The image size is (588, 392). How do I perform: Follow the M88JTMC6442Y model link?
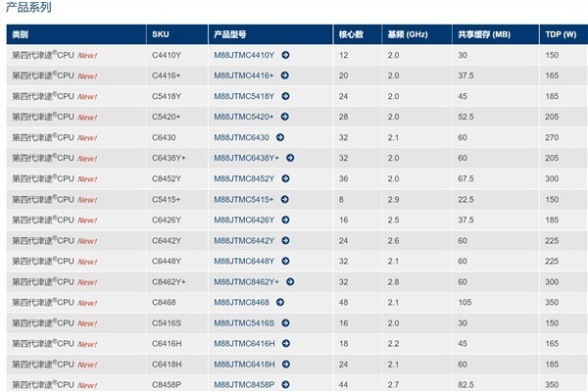point(244,240)
